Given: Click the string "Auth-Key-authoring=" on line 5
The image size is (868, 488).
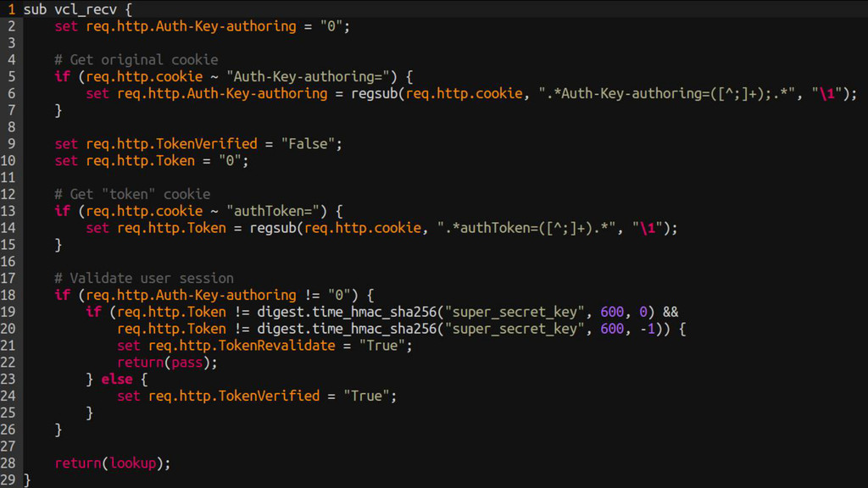Looking at the screenshot, I should [x=312, y=76].
